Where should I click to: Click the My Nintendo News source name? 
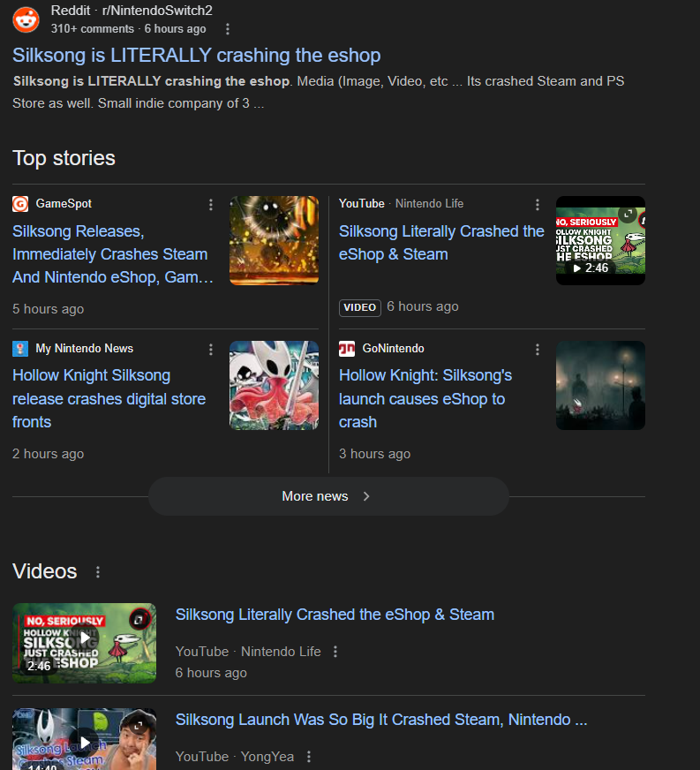coord(85,348)
